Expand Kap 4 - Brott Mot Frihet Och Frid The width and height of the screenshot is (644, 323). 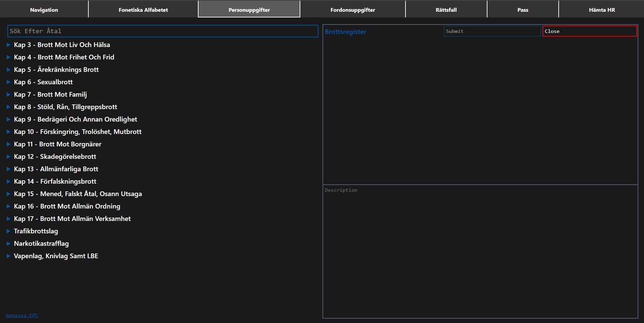point(64,57)
